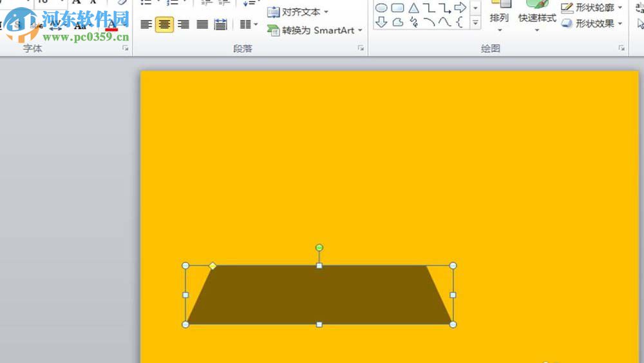Click the top-center sizing handle
This screenshot has height=363, width=644.
(319, 266)
